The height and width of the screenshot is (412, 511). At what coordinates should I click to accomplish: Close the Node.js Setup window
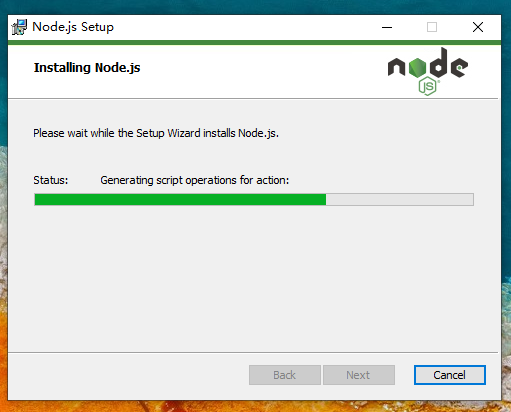coord(478,27)
